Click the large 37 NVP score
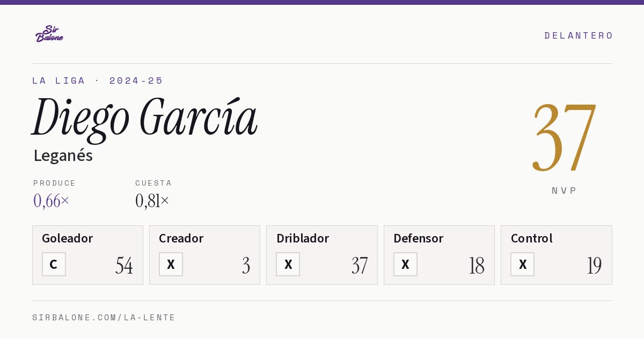 click(564, 137)
